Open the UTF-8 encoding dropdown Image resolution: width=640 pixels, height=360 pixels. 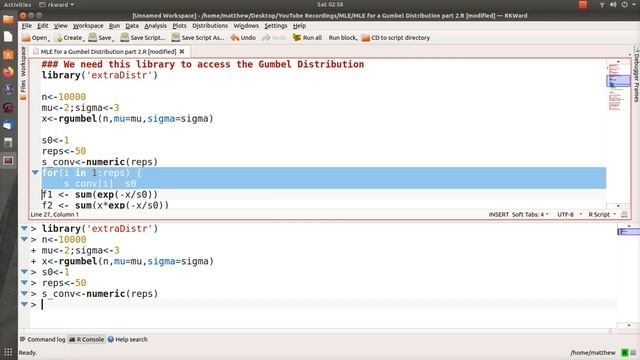click(569, 214)
